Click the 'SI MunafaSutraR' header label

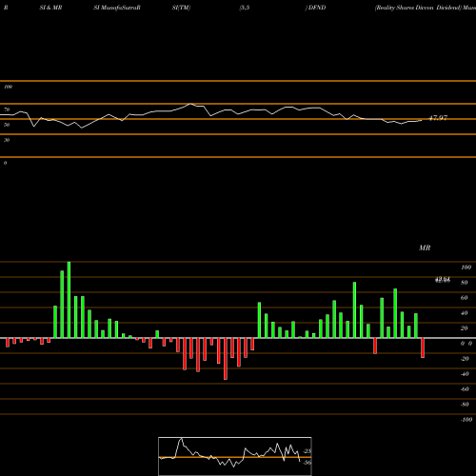point(117,8)
